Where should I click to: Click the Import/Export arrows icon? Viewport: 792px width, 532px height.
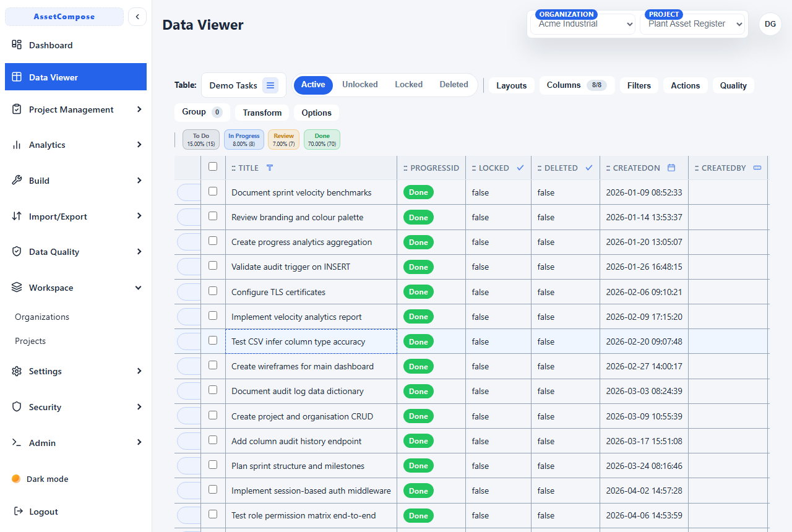coord(17,217)
